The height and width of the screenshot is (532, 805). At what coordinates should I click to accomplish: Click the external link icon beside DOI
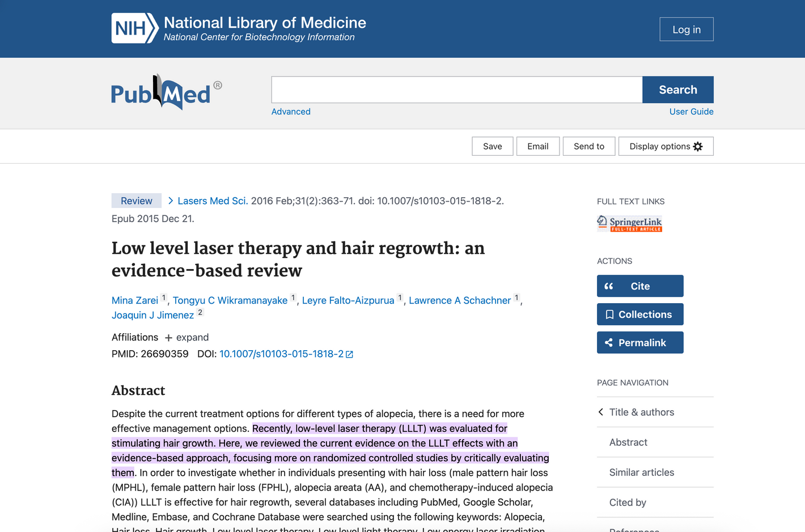click(x=350, y=355)
